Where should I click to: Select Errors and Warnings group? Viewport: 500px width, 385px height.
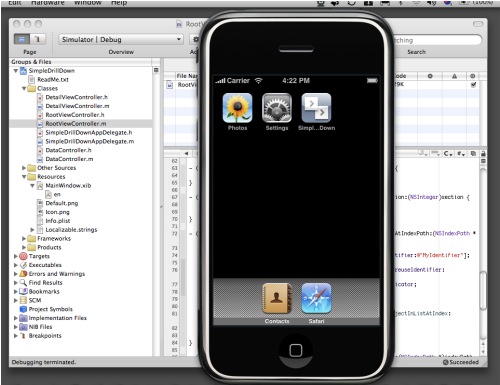(x=57, y=274)
